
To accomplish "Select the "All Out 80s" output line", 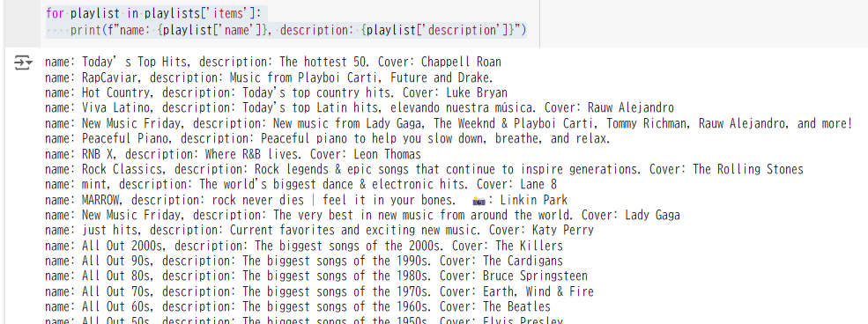I will click(316, 276).
